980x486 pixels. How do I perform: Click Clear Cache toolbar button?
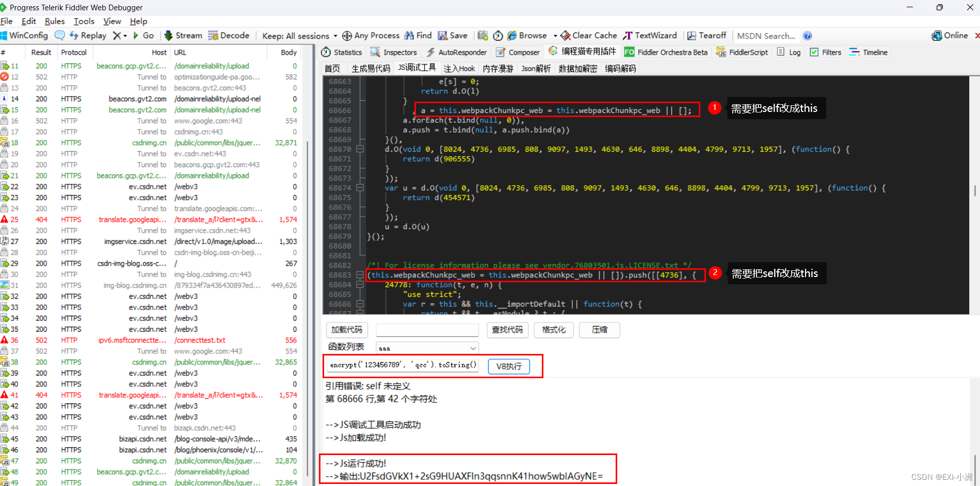tap(589, 35)
